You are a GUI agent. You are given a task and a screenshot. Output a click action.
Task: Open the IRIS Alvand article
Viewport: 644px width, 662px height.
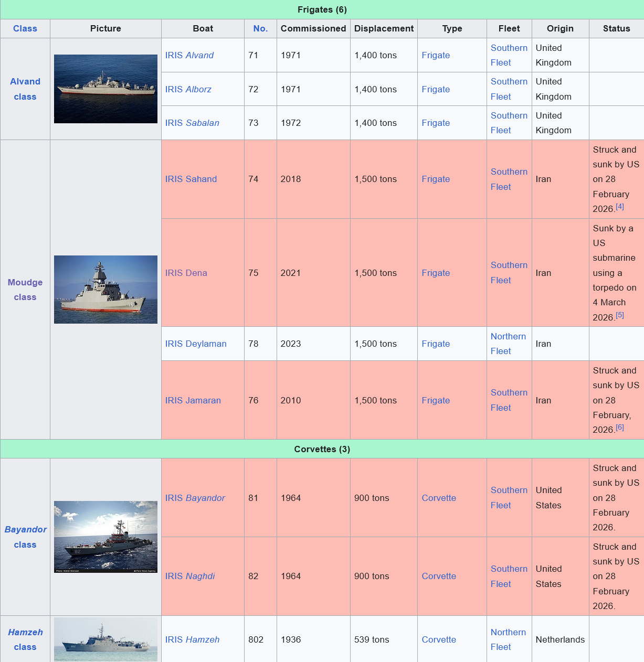tap(189, 55)
